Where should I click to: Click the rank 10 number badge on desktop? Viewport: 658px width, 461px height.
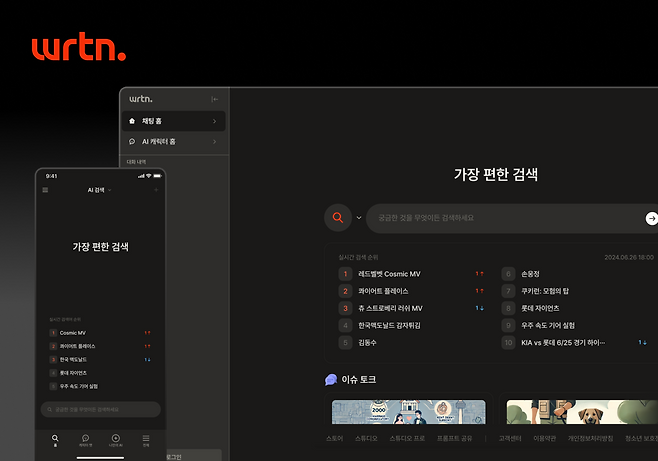[x=508, y=343]
